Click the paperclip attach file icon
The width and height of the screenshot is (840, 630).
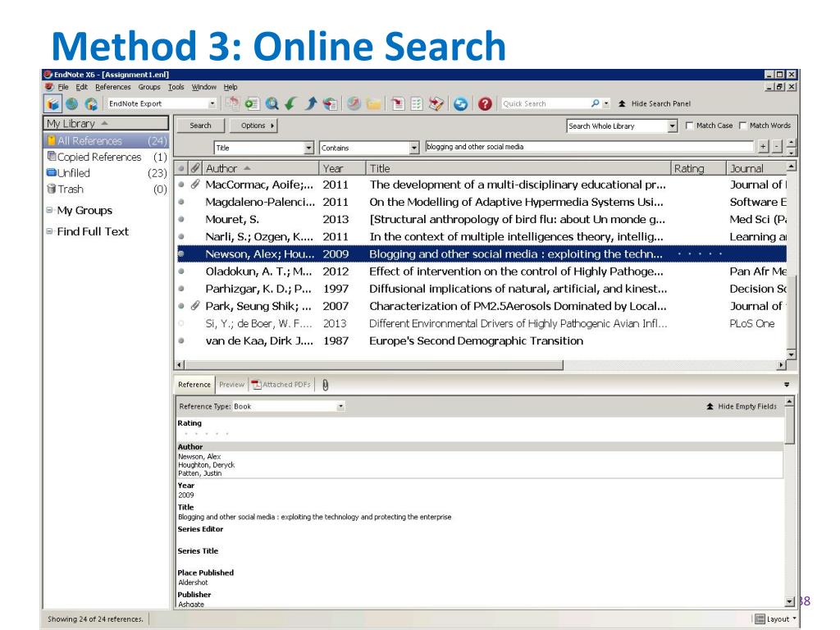click(x=325, y=385)
